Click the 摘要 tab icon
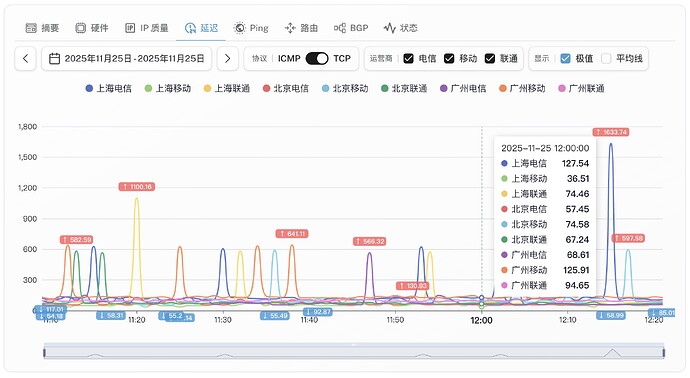The height and width of the screenshot is (378, 690). pos(31,28)
